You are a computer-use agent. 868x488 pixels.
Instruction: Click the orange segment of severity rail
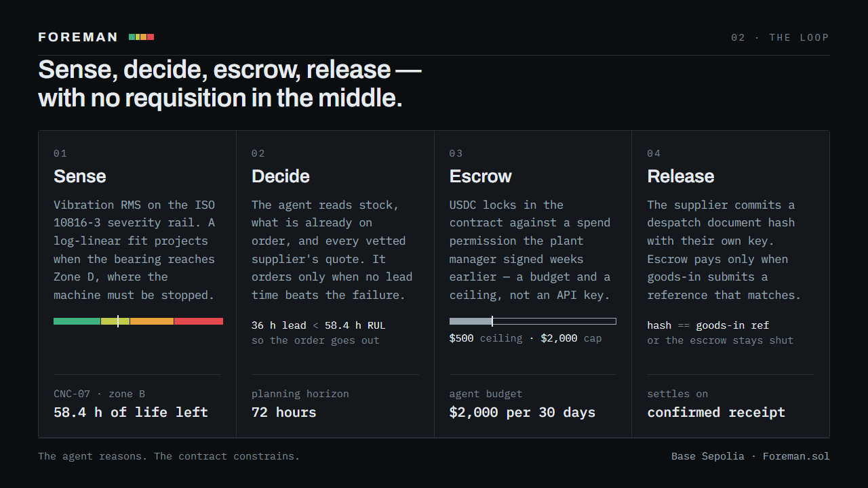click(x=152, y=321)
